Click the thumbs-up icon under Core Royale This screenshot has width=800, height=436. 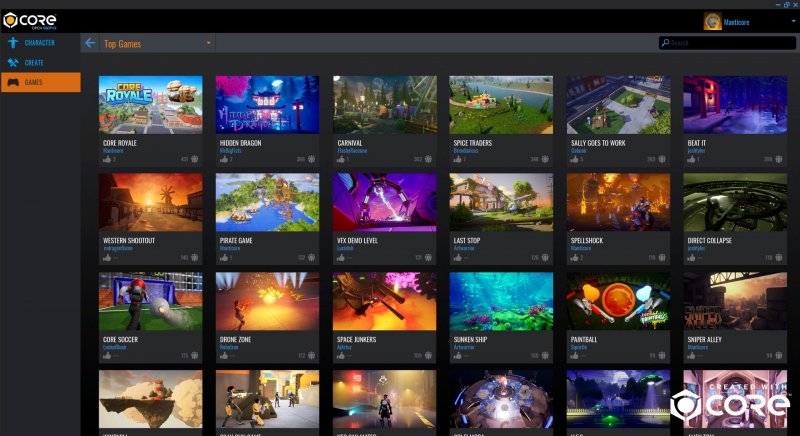click(x=106, y=159)
